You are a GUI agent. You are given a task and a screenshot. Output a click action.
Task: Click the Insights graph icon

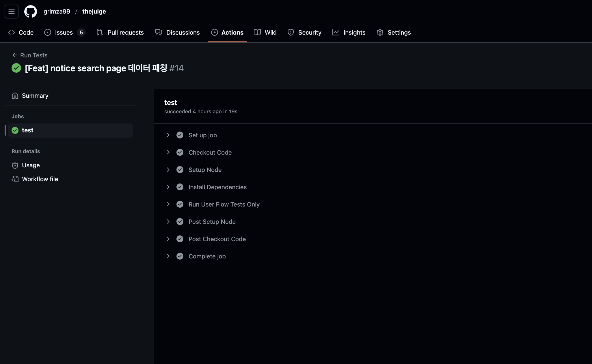point(336,33)
